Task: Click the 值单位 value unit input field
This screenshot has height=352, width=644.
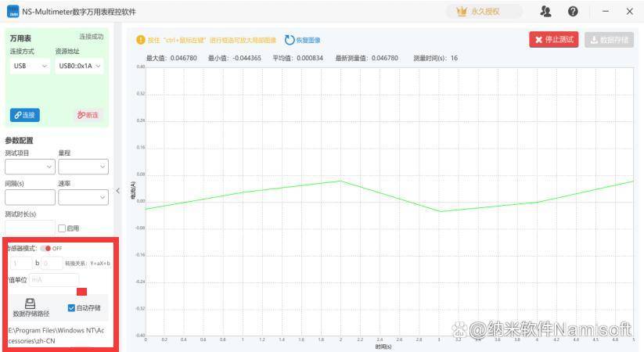Action: (54, 279)
